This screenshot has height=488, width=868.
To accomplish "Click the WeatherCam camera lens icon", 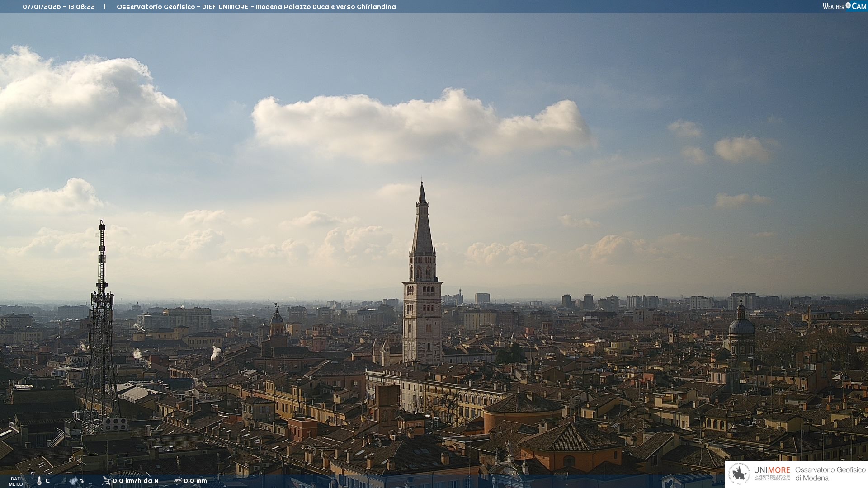I will click(848, 6).
